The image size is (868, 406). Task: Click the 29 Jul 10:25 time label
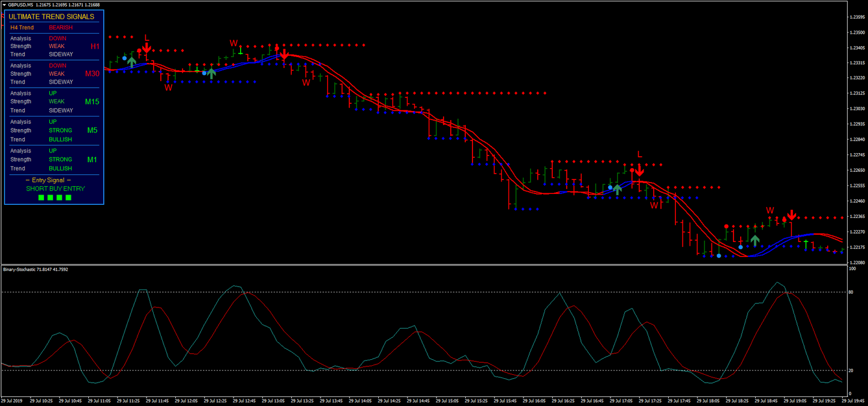(41, 401)
